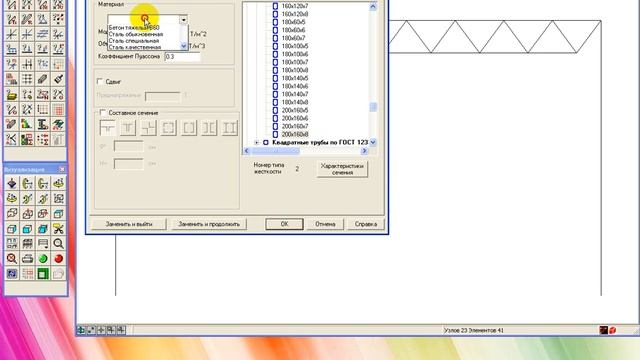Click the red ball icon
The image size is (640, 360).
pos(58,258)
